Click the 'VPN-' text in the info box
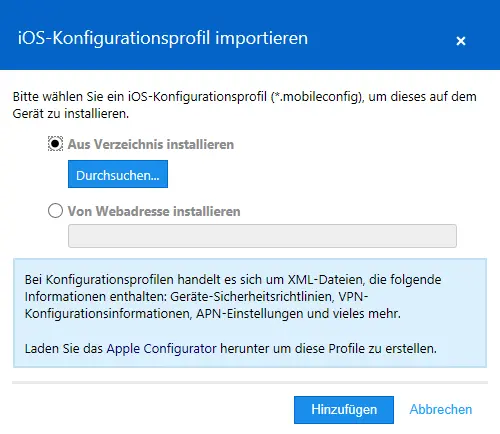The image size is (500, 434). [x=353, y=297]
